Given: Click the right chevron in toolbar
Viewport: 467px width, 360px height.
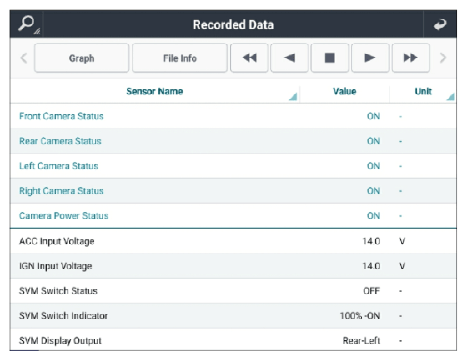Looking at the screenshot, I should [x=443, y=58].
